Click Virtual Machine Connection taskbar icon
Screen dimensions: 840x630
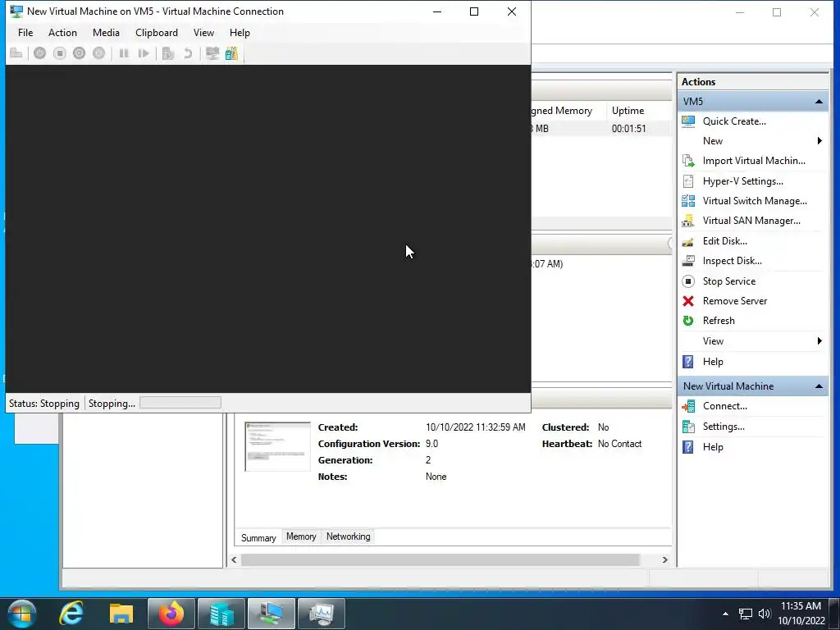272,614
